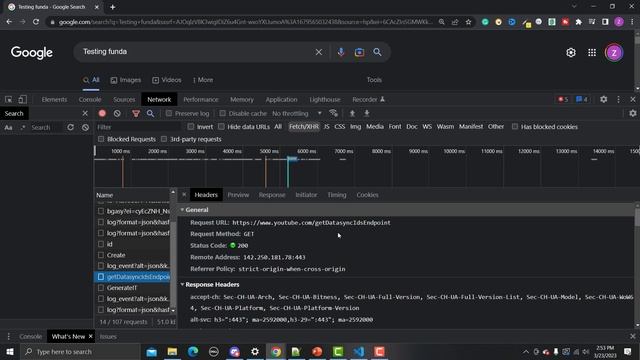Click the Search panel input field

tap(46, 127)
